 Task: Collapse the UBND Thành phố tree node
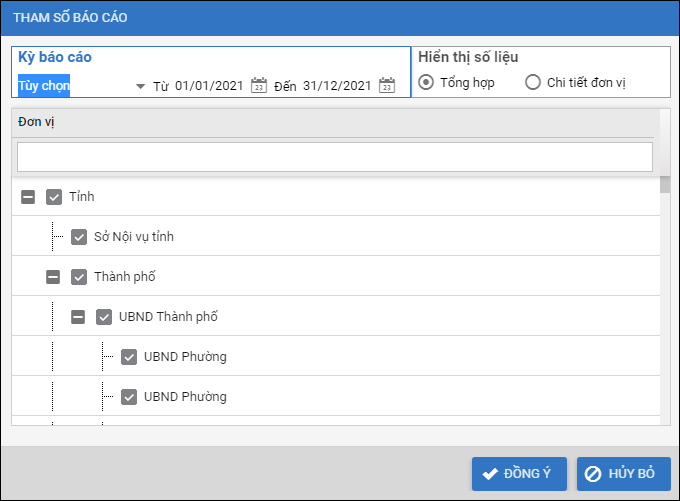pos(78,317)
